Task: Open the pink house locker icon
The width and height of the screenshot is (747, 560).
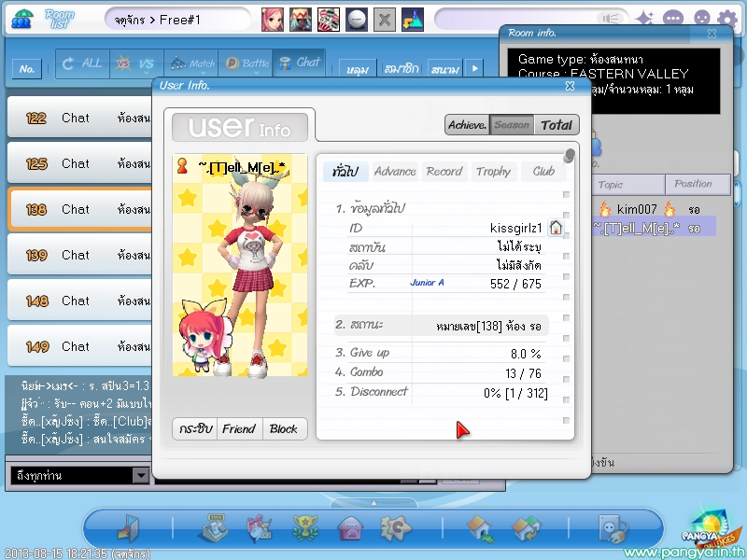Action: point(351,528)
